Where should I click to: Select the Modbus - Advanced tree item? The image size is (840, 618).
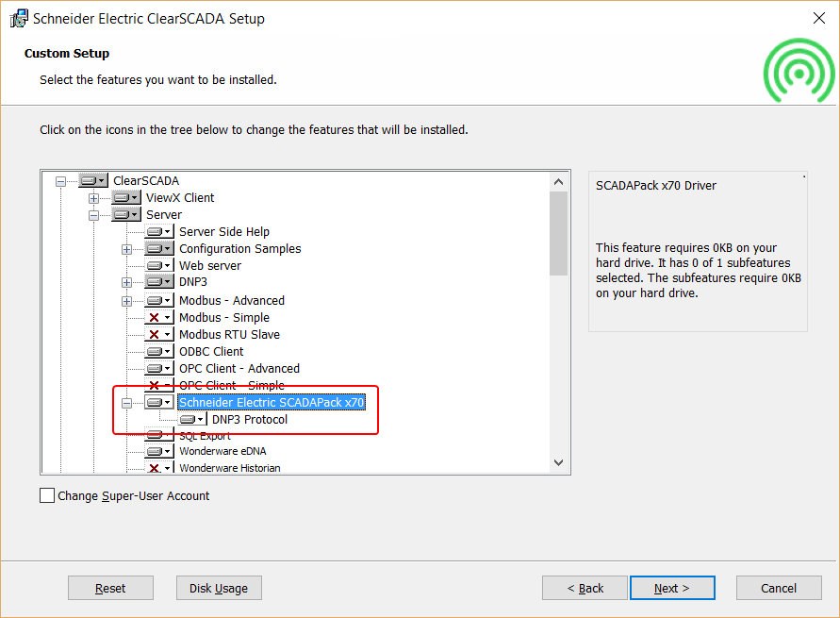point(231,301)
